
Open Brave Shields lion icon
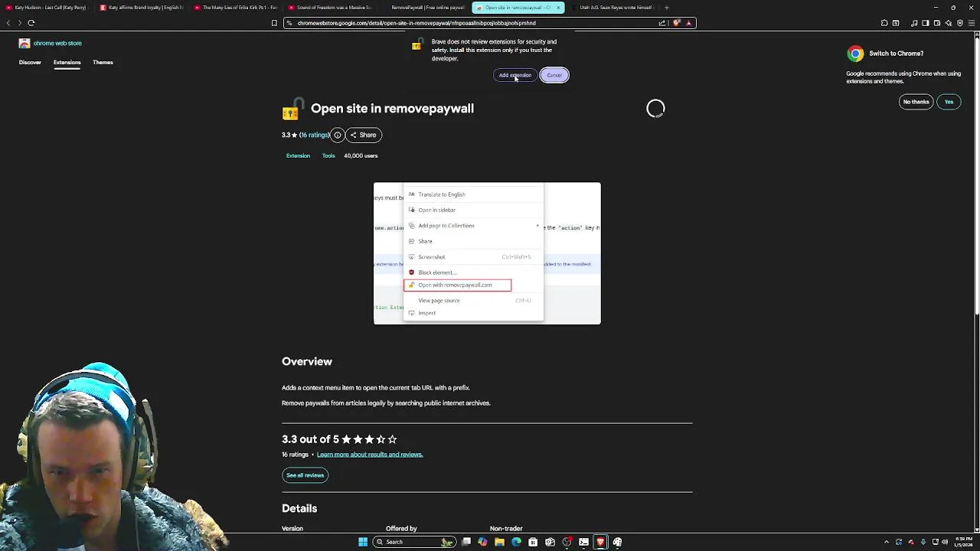[x=677, y=23]
